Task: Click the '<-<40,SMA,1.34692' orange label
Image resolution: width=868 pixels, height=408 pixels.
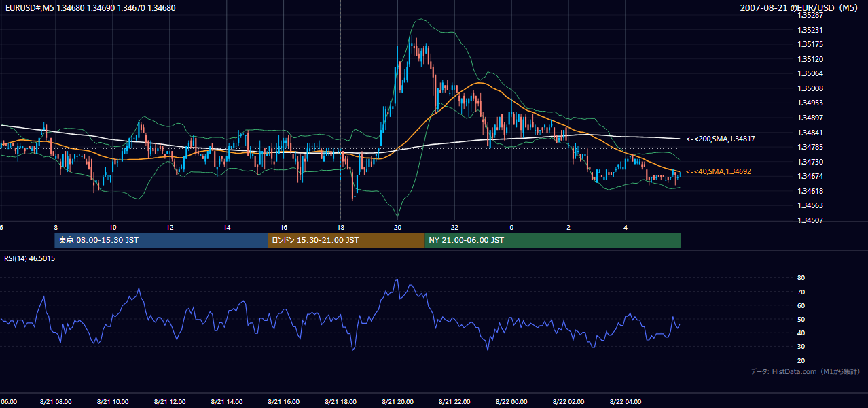Action: tap(719, 172)
